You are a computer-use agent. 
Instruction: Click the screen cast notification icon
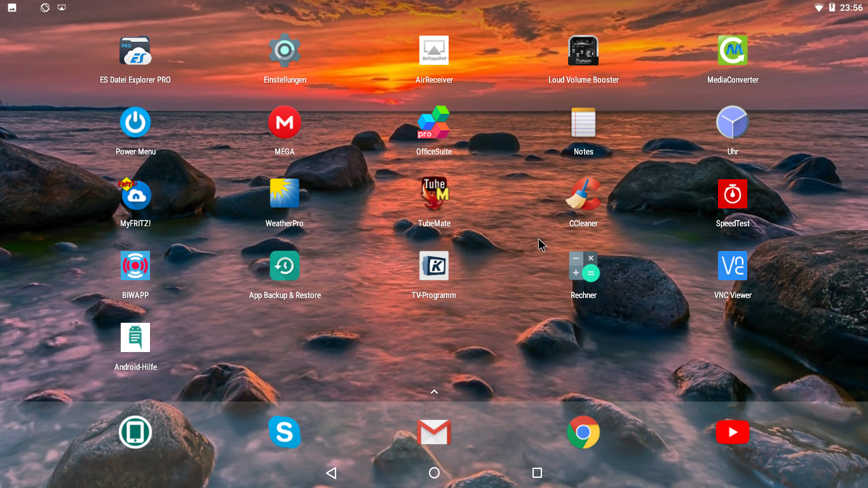(62, 8)
